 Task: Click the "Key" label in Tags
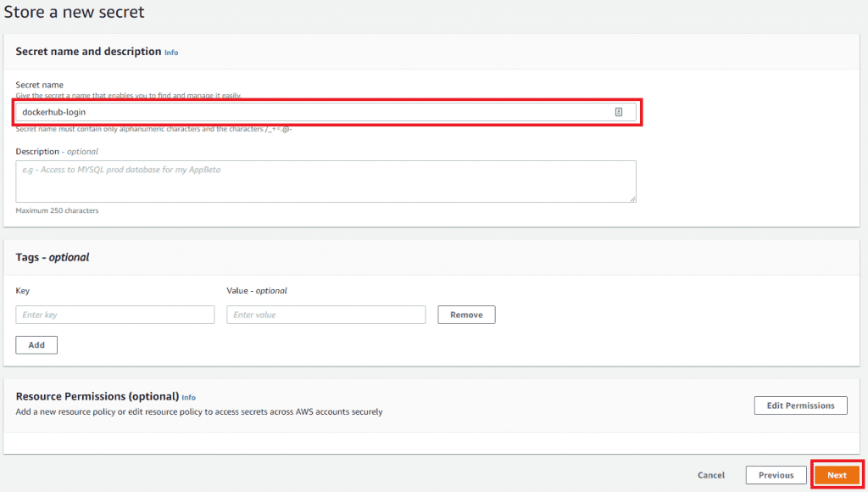[23, 290]
